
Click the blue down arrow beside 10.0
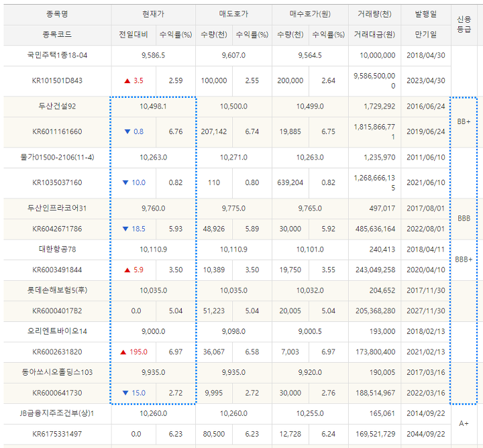click(125, 182)
